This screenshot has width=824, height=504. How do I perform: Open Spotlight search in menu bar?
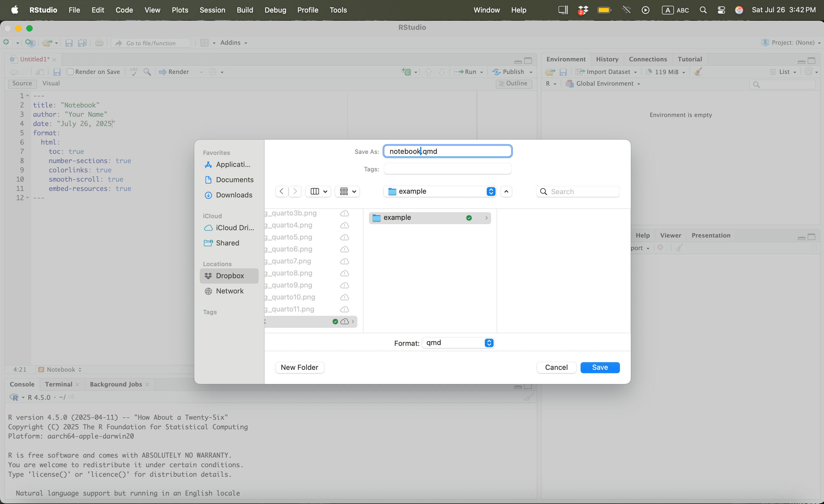coord(703,10)
